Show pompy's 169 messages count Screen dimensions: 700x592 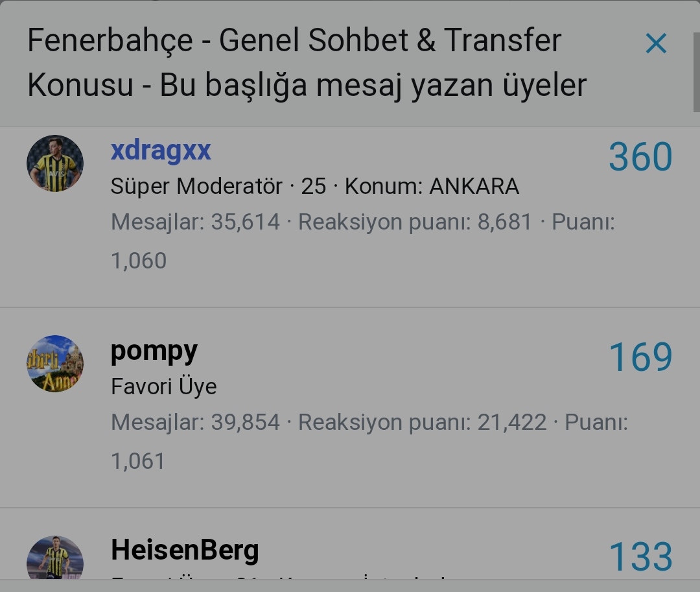click(x=640, y=357)
